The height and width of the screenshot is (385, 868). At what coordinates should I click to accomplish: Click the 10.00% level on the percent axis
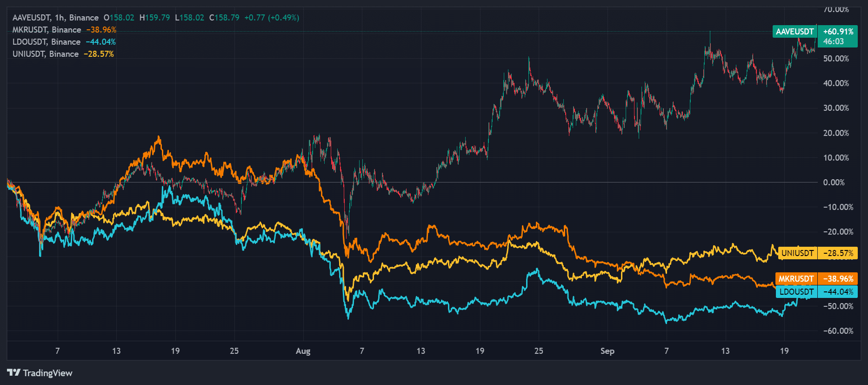click(836, 158)
